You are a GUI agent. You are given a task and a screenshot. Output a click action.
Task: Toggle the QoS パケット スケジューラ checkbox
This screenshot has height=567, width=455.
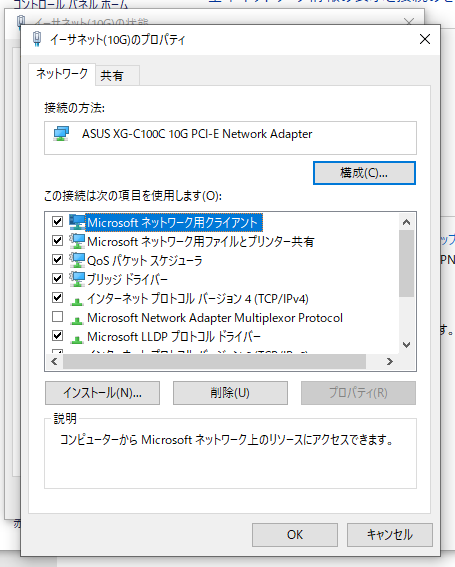[x=58, y=259]
